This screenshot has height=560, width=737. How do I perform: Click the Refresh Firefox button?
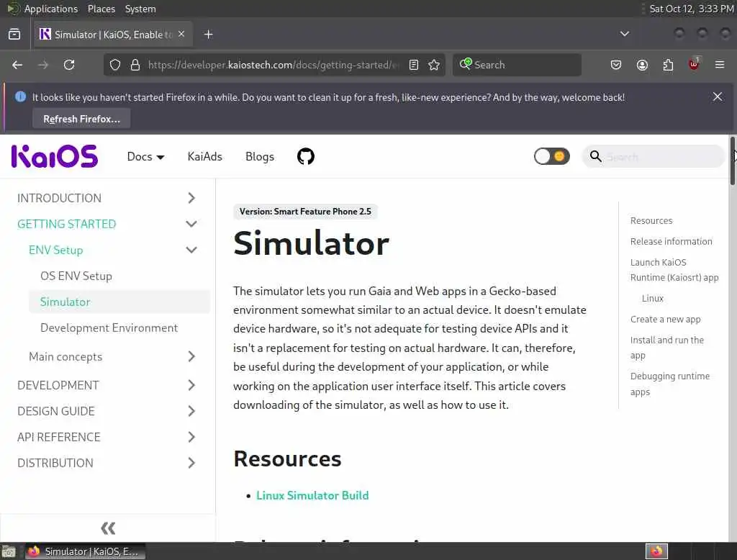click(x=81, y=119)
